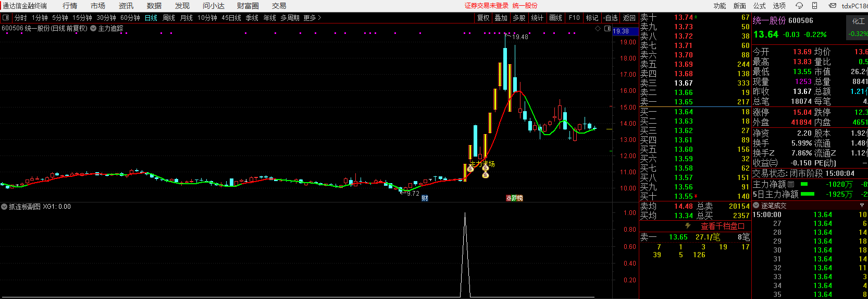Screen dimensions: 868x299
Task: Open the 行情 menu
Action: (x=70, y=6)
